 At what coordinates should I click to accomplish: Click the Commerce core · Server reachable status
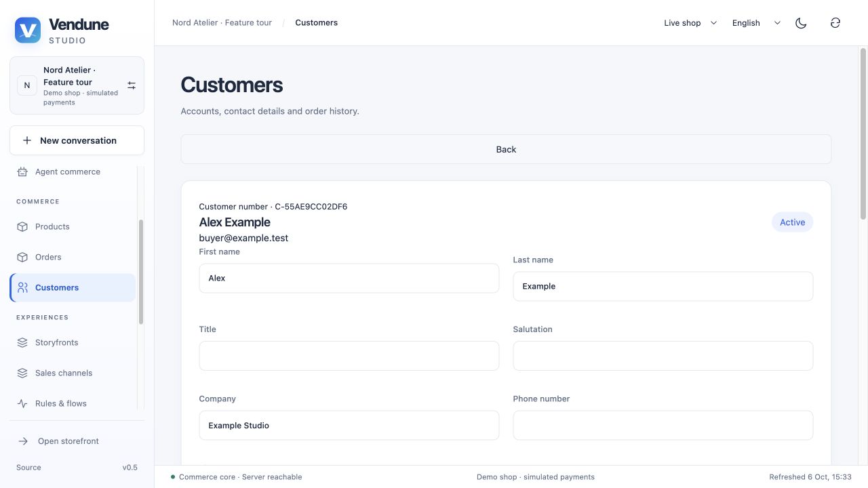pos(237,477)
